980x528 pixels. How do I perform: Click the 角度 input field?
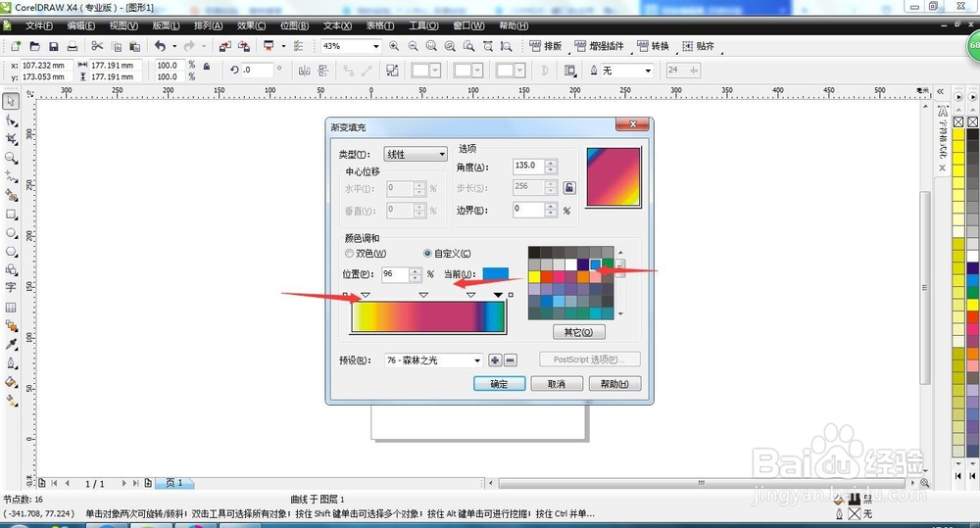click(x=529, y=167)
